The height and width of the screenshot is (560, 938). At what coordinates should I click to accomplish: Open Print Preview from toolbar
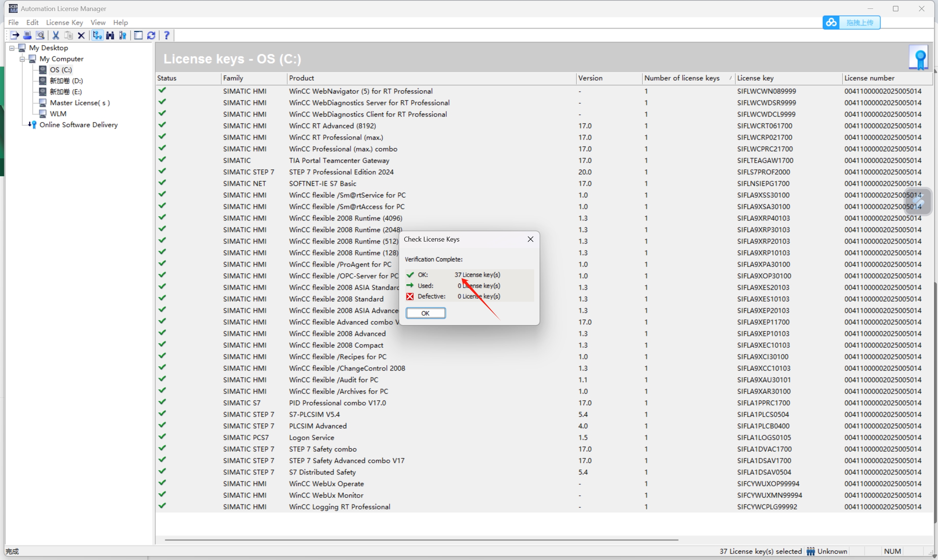pyautogui.click(x=40, y=36)
